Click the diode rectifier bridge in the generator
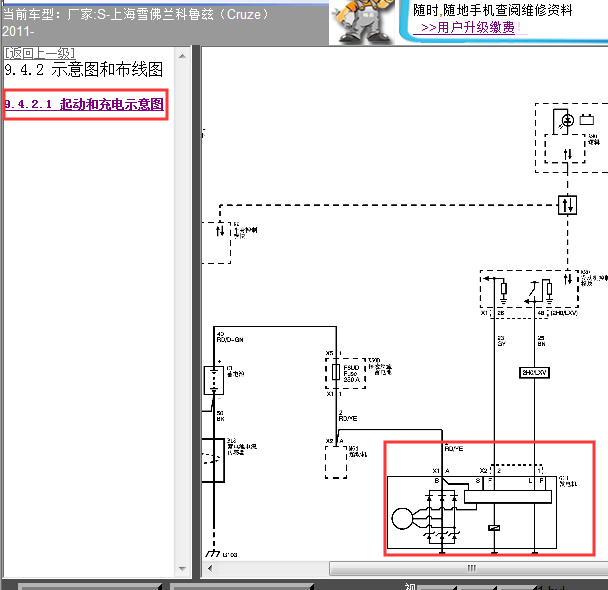 (442, 518)
